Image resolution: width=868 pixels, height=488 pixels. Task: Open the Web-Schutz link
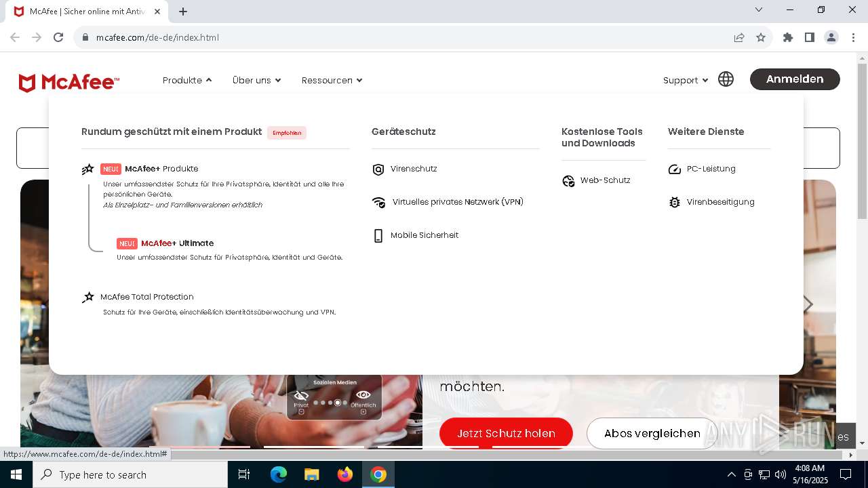pos(606,180)
